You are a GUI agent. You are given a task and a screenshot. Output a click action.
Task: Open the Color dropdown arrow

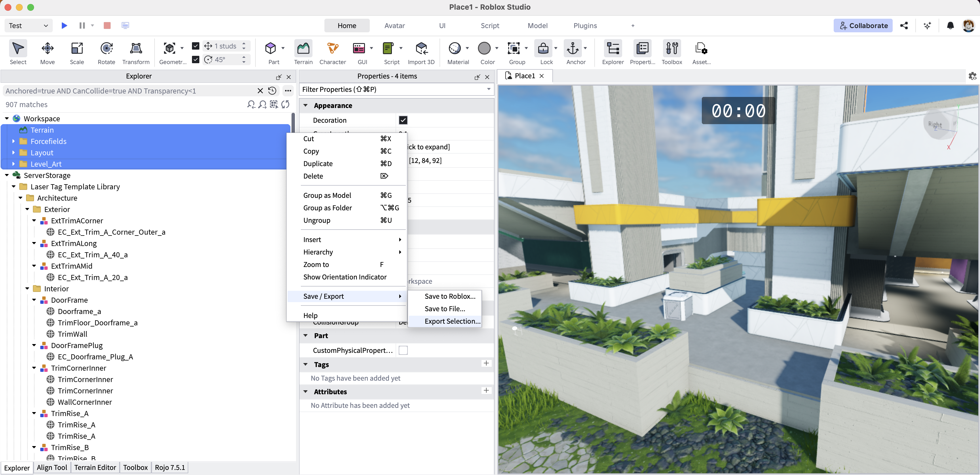pyautogui.click(x=497, y=48)
